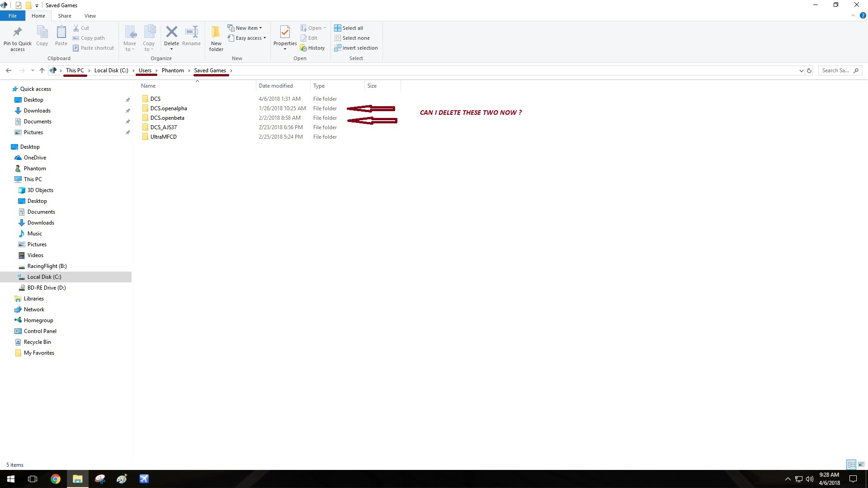The image size is (868, 488).
Task: Open Chrome from the taskbar
Action: pyautogui.click(x=56, y=479)
